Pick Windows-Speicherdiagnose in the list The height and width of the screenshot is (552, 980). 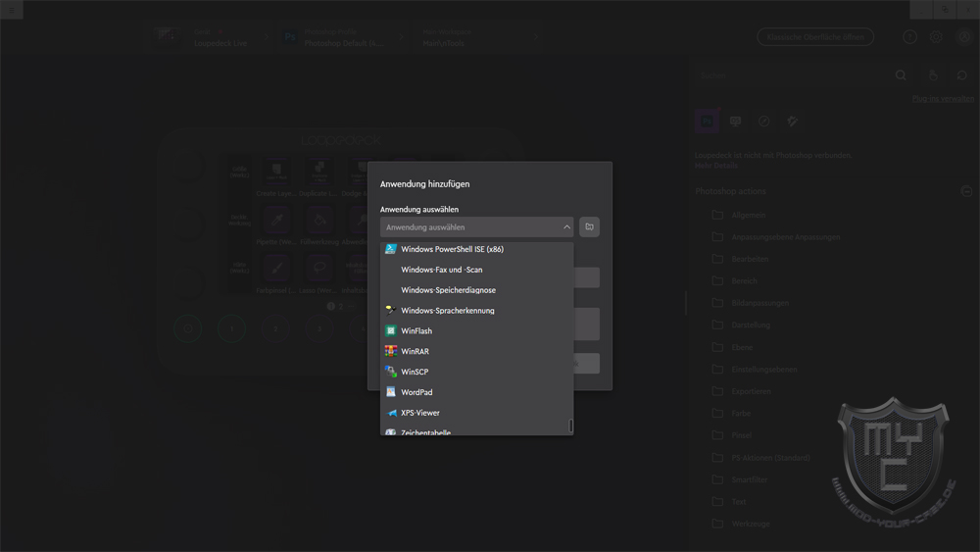pyautogui.click(x=476, y=290)
